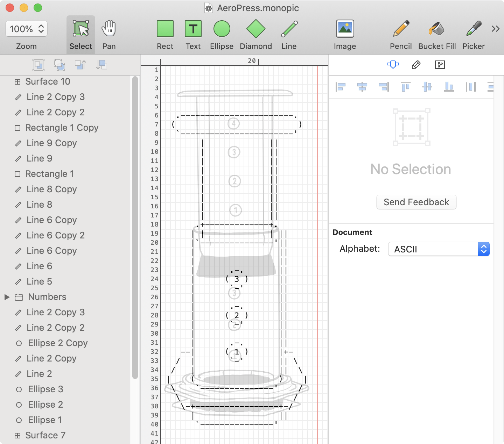Image resolution: width=504 pixels, height=444 pixels.
Task: Click the circled 1 in the canvas drawing
Action: [x=237, y=352]
